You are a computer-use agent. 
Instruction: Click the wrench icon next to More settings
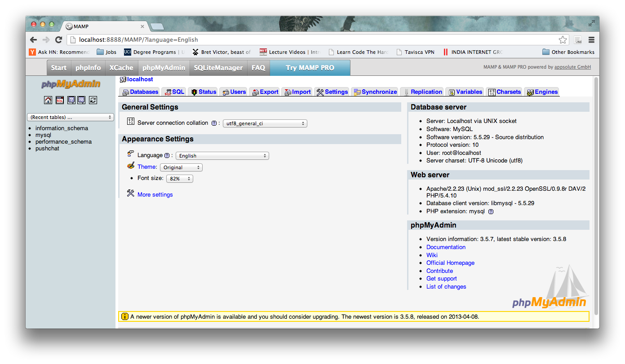pos(130,193)
